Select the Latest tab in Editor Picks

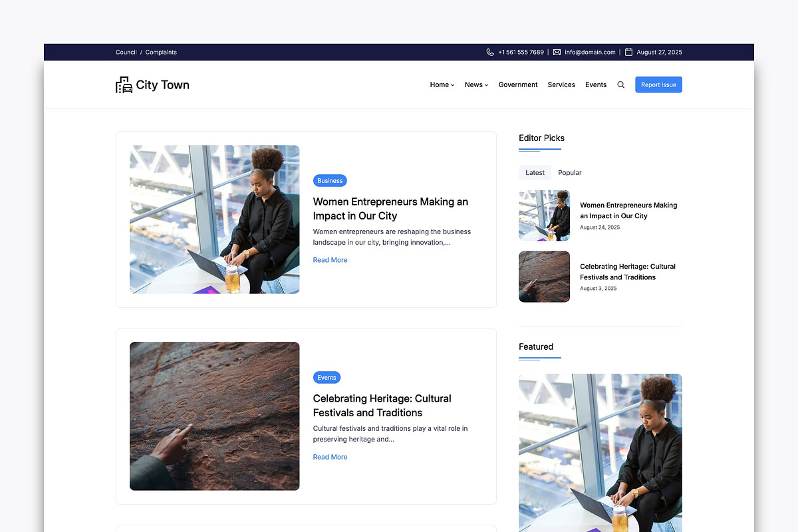[x=535, y=173]
